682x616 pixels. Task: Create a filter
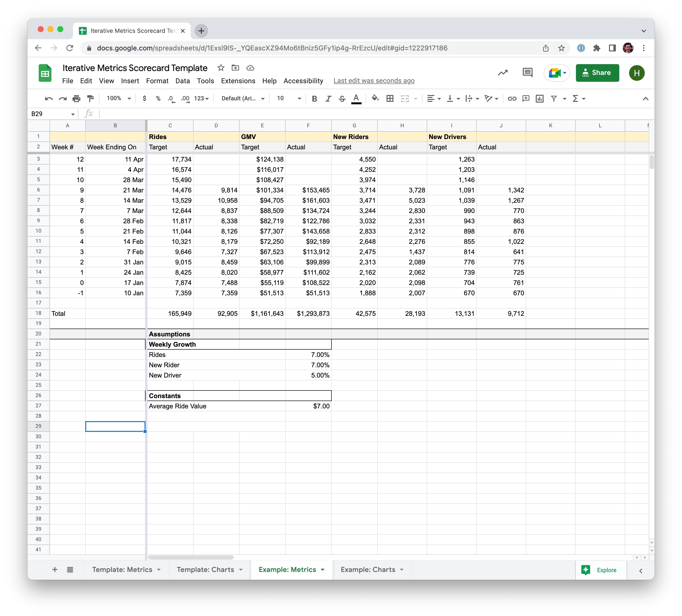pyautogui.click(x=553, y=98)
